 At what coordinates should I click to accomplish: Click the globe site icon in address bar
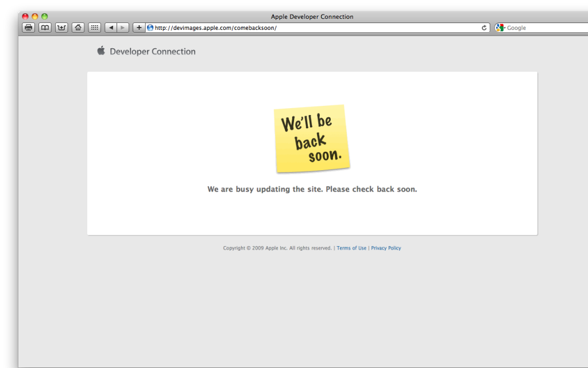point(150,28)
